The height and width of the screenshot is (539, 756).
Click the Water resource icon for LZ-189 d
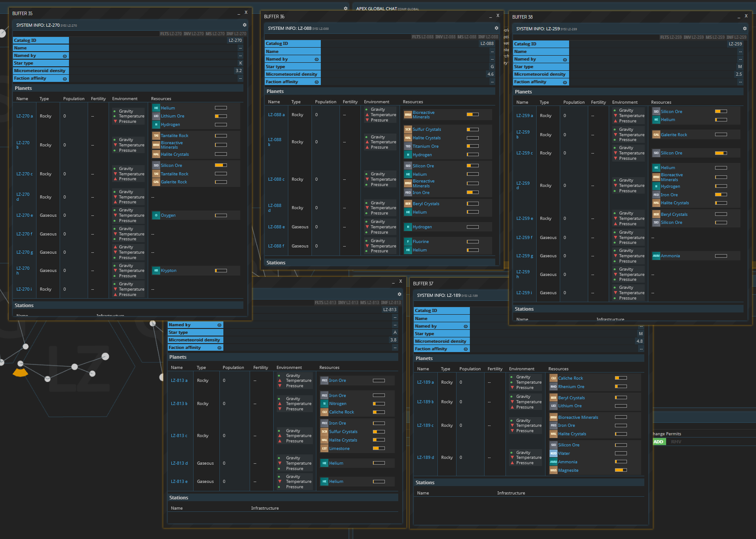553,454
